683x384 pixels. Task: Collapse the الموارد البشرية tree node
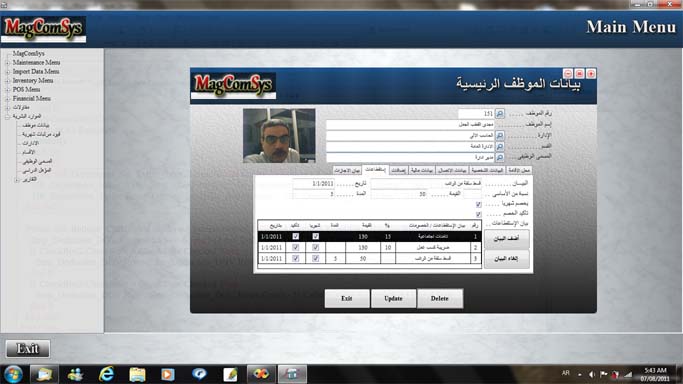tap(7, 117)
